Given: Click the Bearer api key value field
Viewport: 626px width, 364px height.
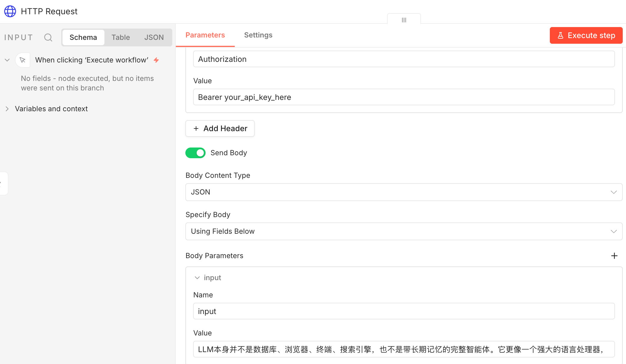Looking at the screenshot, I should click(x=404, y=97).
